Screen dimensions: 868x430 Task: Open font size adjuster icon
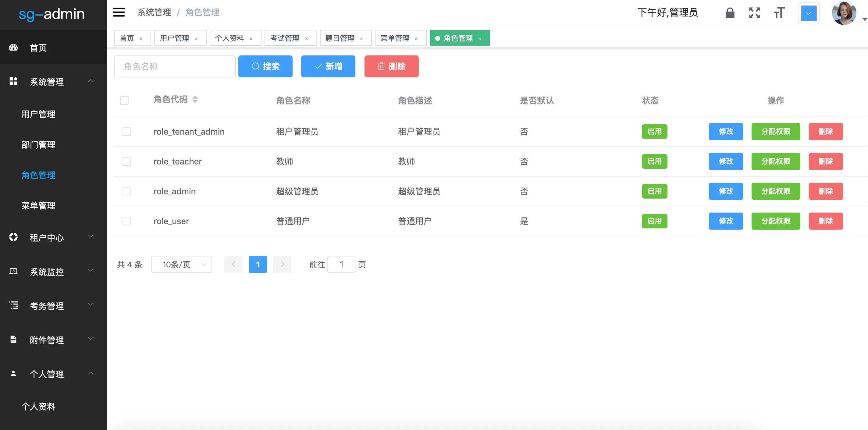(779, 13)
